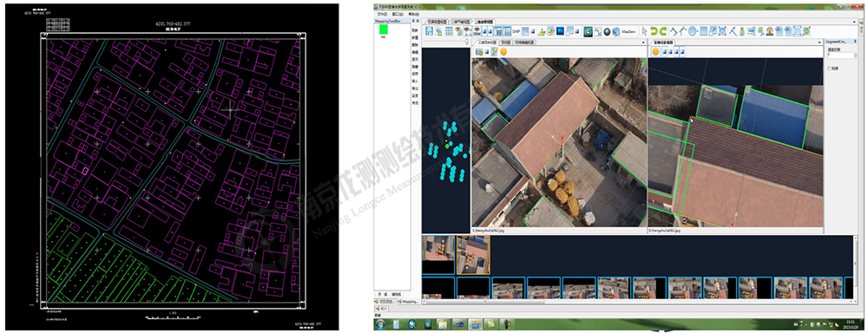Image resolution: width=868 pixels, height=333 pixels.
Task: Switch to the second main view tab
Action: pos(461,23)
